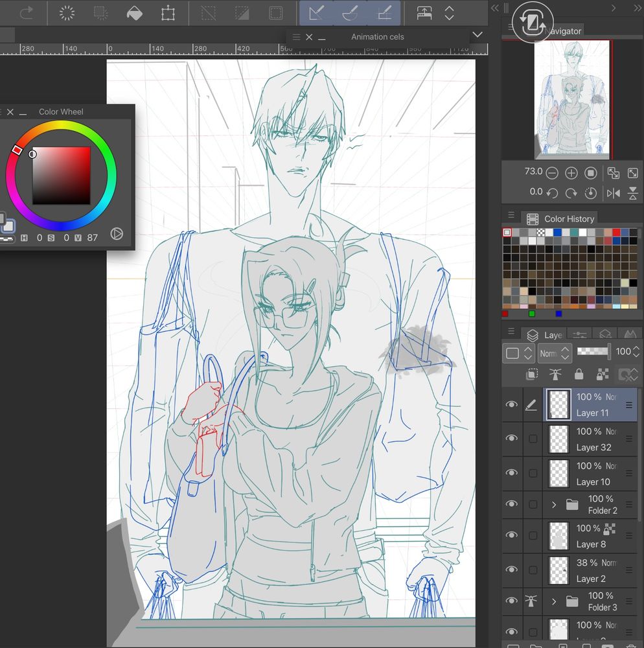
Task: Toggle Snap to Special Ruler in the toolbar
Action: (x=350, y=13)
